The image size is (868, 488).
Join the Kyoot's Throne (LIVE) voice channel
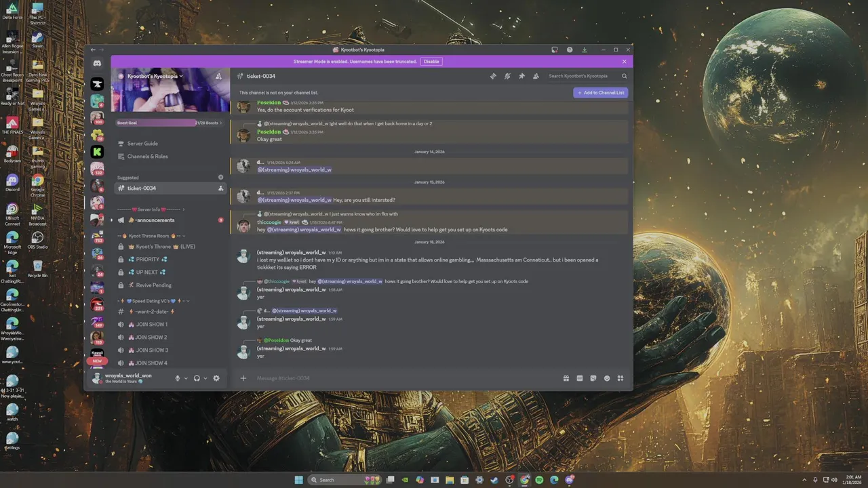click(x=170, y=247)
